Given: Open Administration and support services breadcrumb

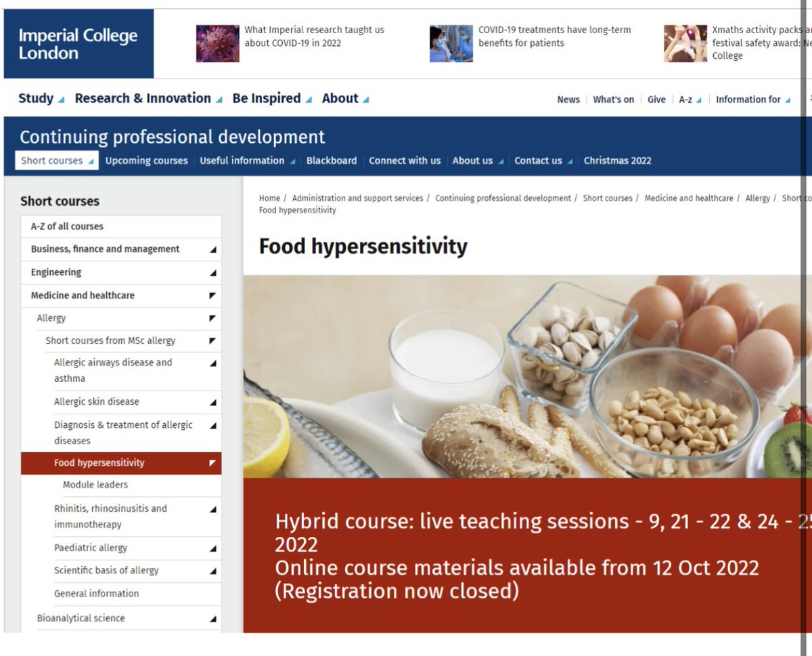Looking at the screenshot, I should tap(357, 198).
